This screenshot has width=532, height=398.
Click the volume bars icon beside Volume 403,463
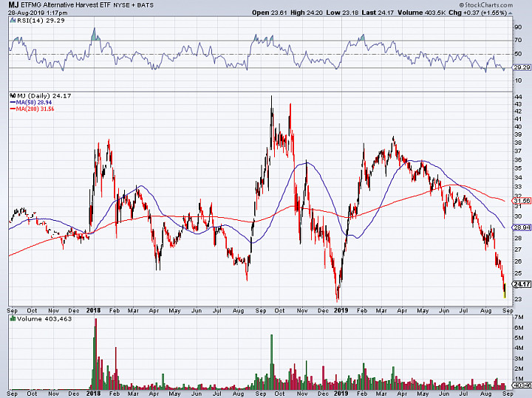pyautogui.click(x=13, y=319)
